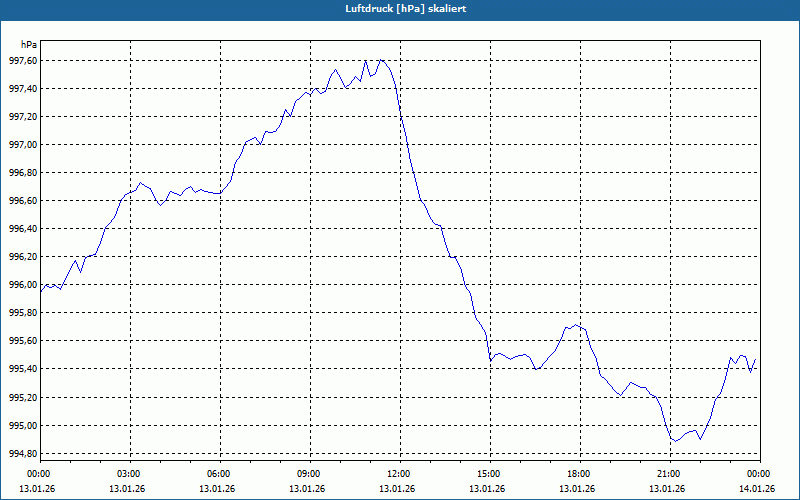Select the 15:00 time label
This screenshot has width=800, height=500.
(x=490, y=474)
